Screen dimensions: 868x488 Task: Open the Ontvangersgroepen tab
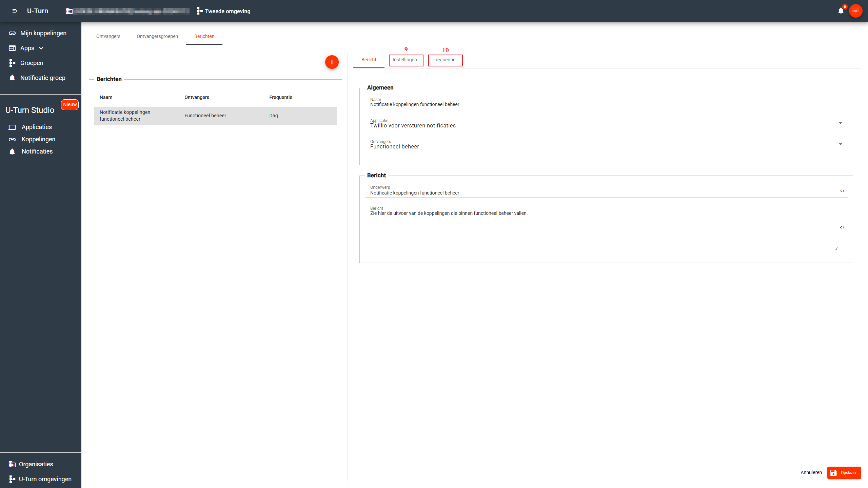(157, 36)
